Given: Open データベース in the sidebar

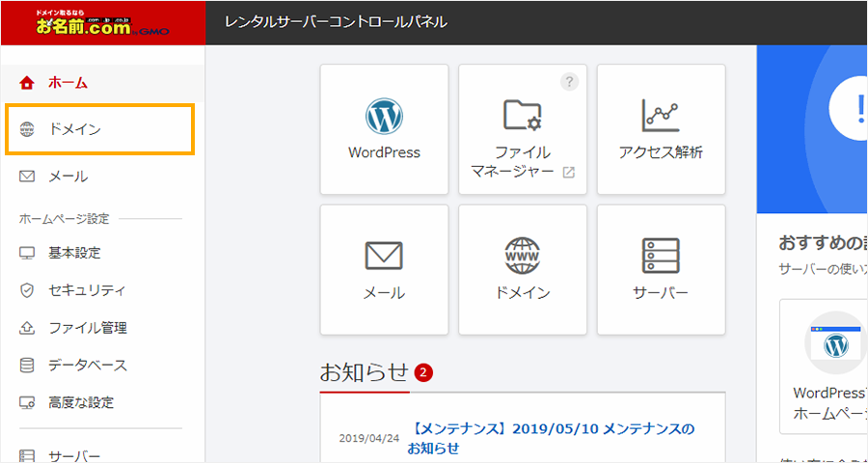Looking at the screenshot, I should click(x=102, y=365).
